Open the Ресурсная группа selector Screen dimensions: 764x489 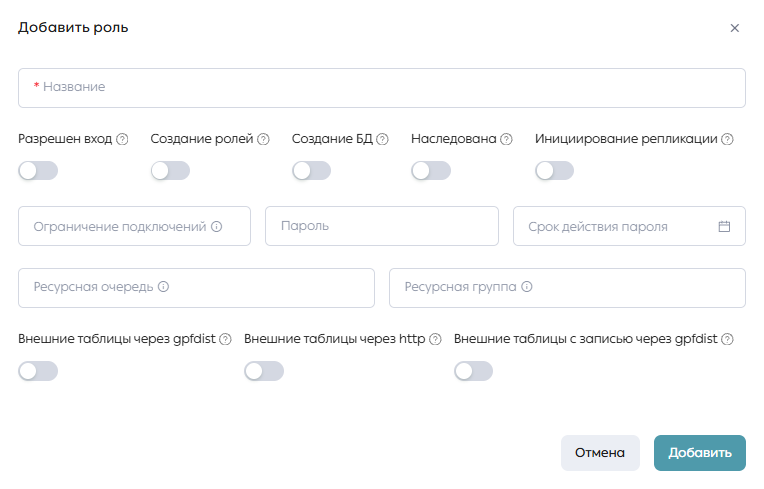coord(567,288)
